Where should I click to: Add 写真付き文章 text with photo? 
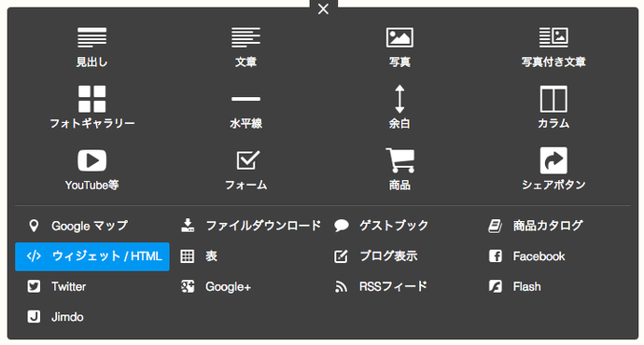tap(553, 48)
